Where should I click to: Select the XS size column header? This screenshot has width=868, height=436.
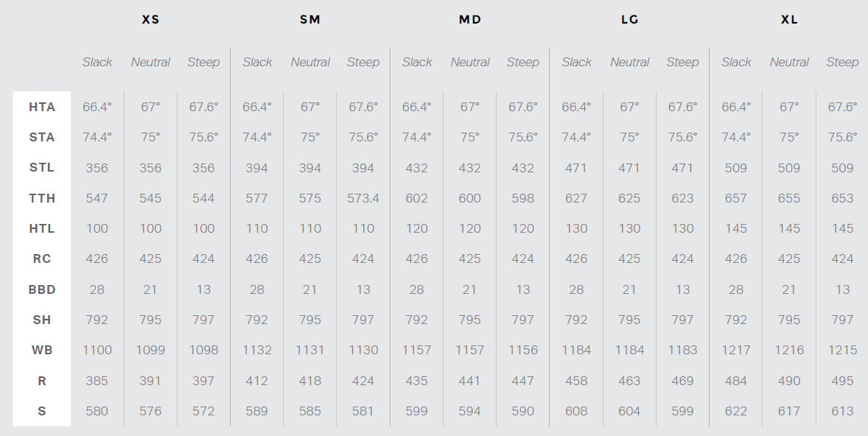(x=150, y=19)
